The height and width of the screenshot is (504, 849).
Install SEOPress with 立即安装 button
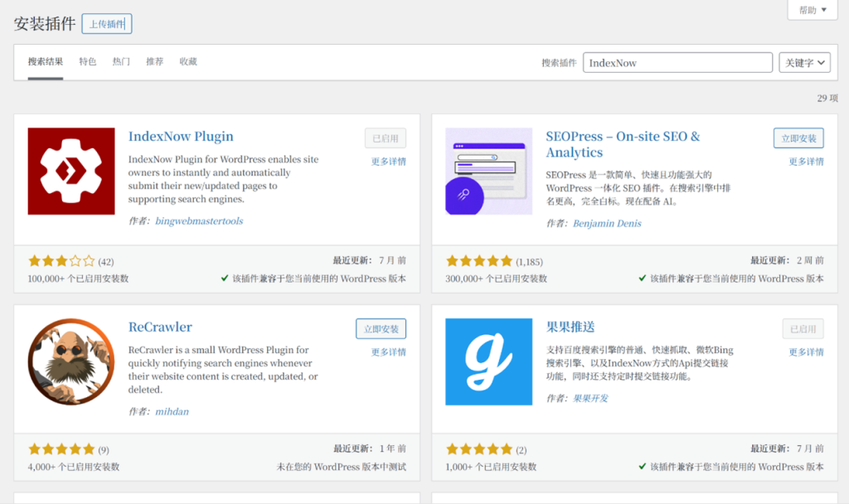[798, 138]
